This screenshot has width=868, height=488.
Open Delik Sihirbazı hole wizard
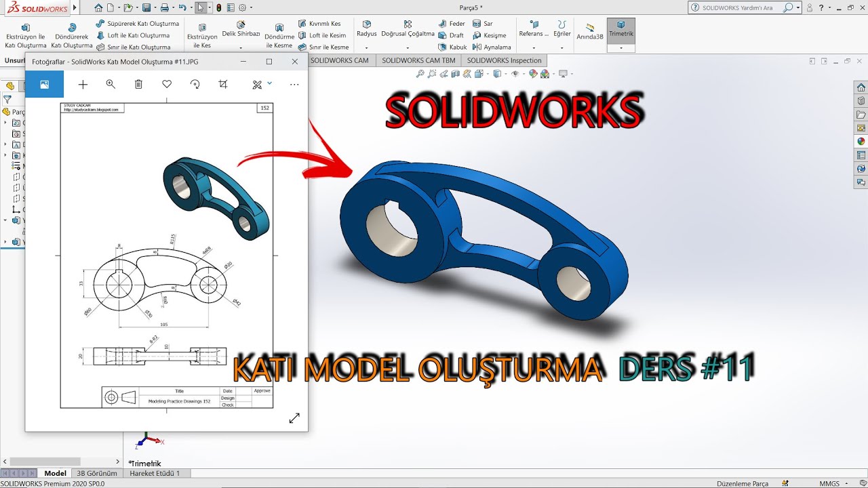(x=241, y=29)
